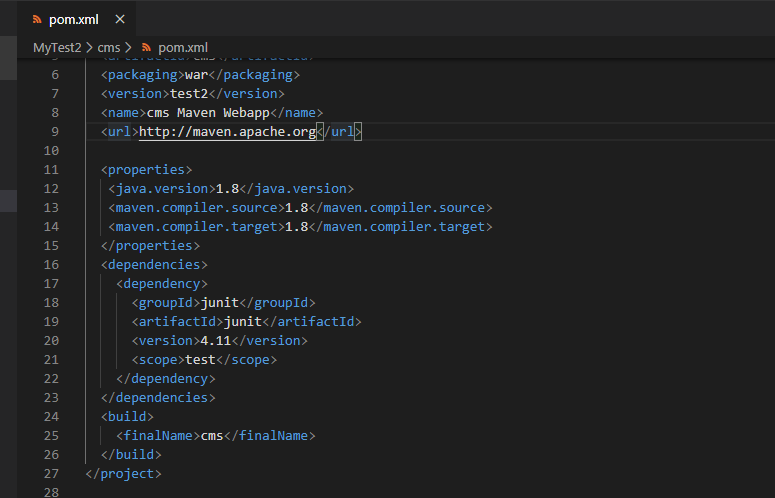Click the pom.xml breadcrumb item
Screen dimensions: 775x498
click(182, 47)
